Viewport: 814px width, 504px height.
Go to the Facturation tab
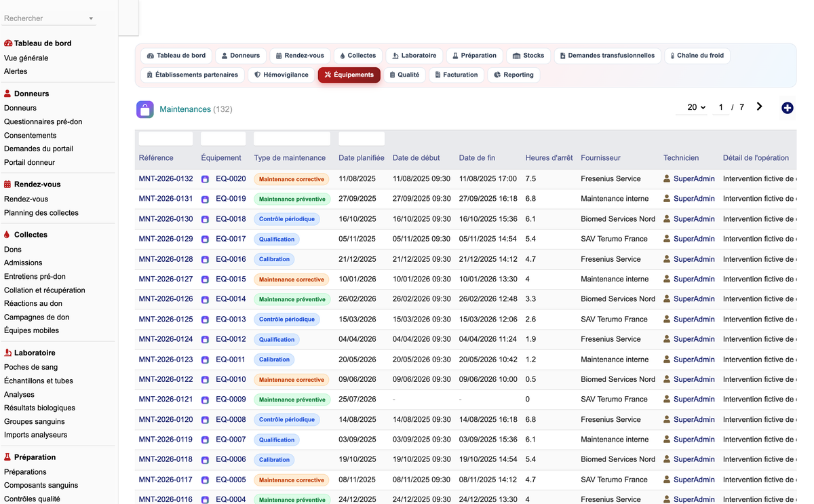[x=457, y=75]
